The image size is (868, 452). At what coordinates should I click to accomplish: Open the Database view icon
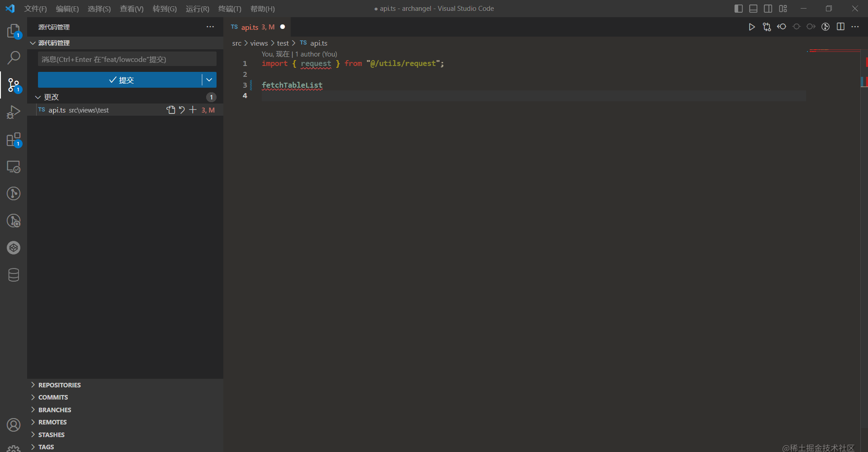click(x=14, y=275)
